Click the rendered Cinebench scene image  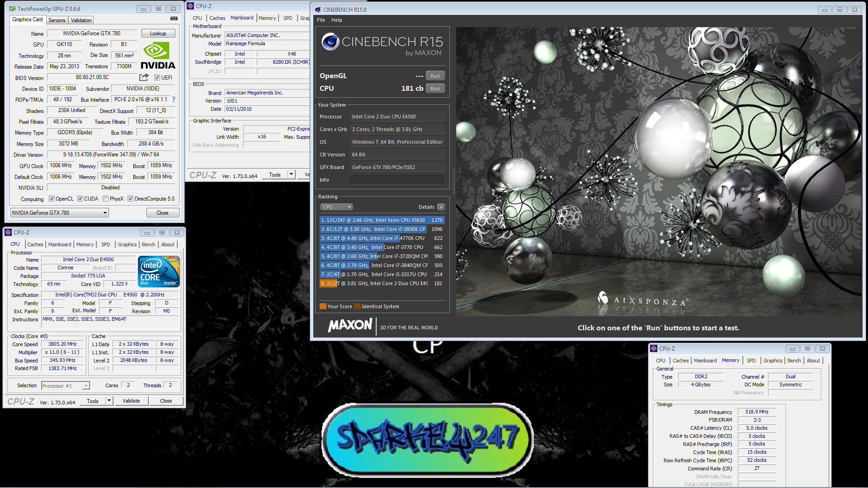click(658, 172)
